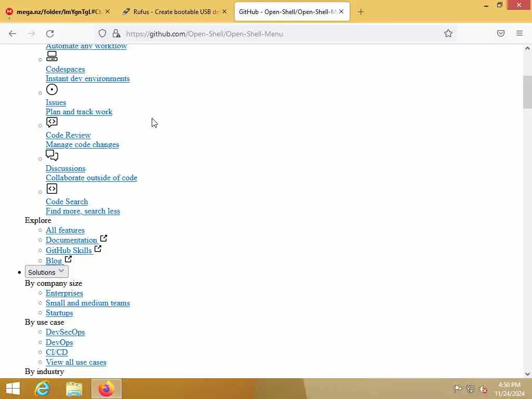Viewport: 532px width, 399px height.
Task: Open the Codespaces link
Action: [x=65, y=69]
